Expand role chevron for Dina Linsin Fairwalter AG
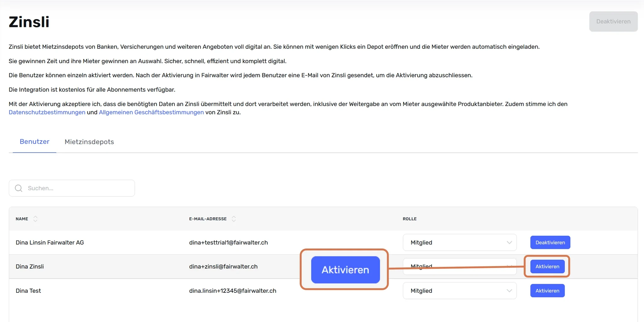This screenshot has width=644, height=322. tap(509, 243)
